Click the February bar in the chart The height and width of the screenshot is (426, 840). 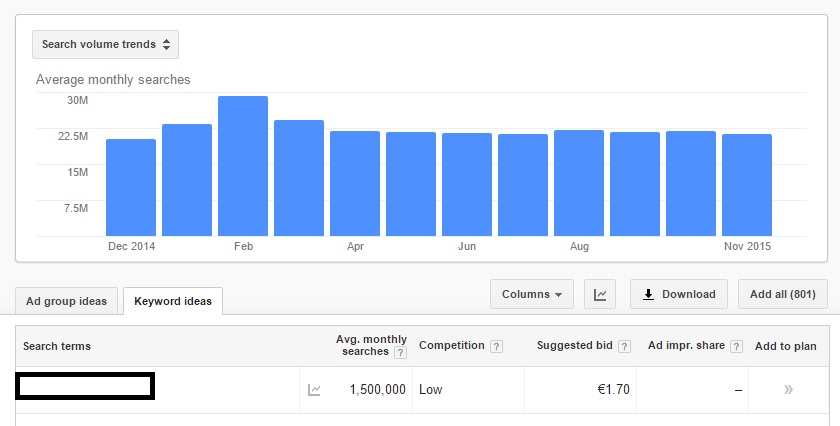coord(243,167)
